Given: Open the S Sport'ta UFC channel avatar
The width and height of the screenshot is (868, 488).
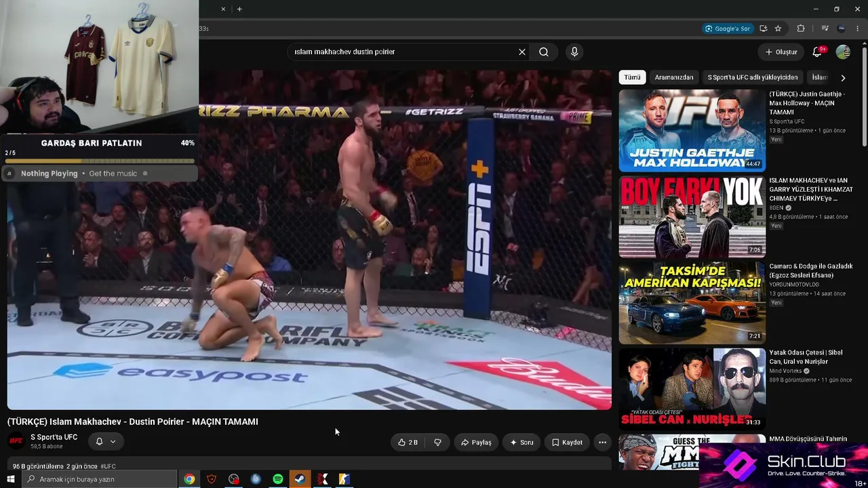Looking at the screenshot, I should point(16,441).
